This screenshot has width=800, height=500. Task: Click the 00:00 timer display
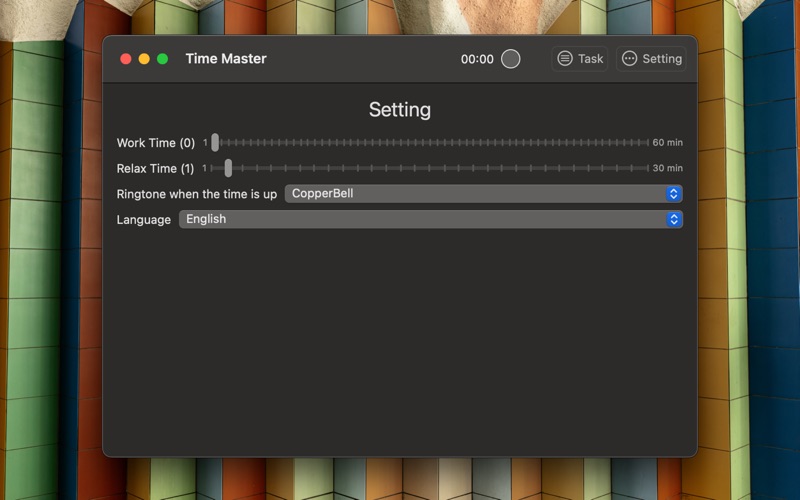point(477,59)
